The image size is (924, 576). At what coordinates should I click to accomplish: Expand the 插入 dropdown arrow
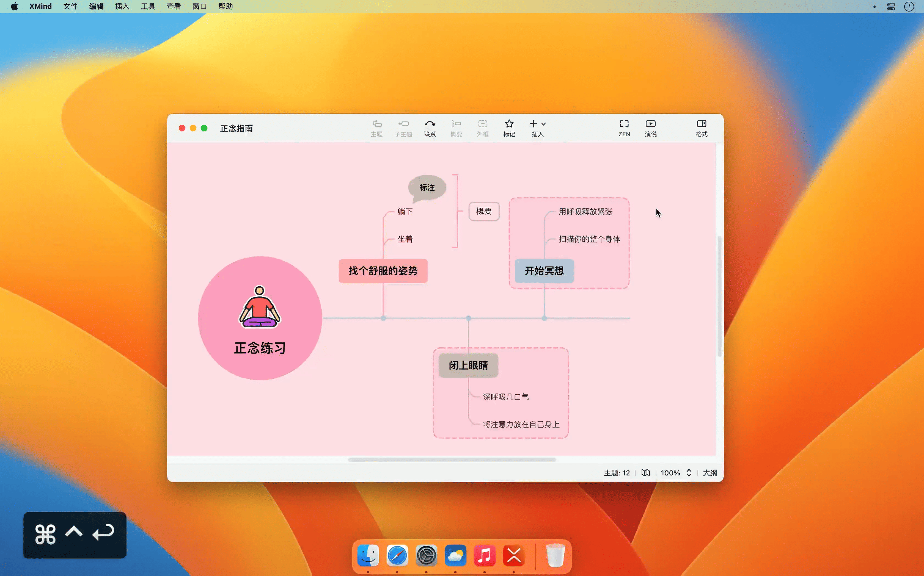coord(544,124)
